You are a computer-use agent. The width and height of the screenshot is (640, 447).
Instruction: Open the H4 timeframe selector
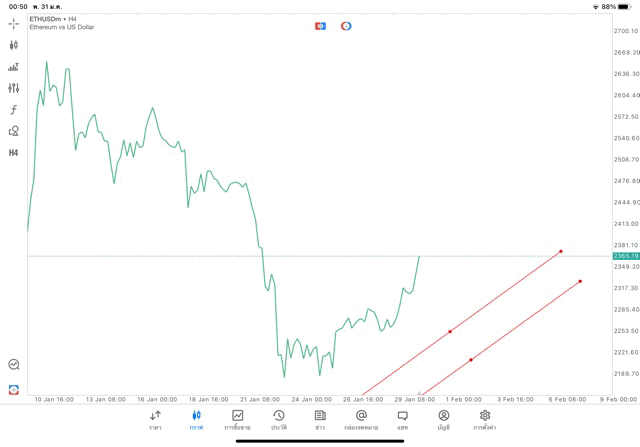click(14, 153)
